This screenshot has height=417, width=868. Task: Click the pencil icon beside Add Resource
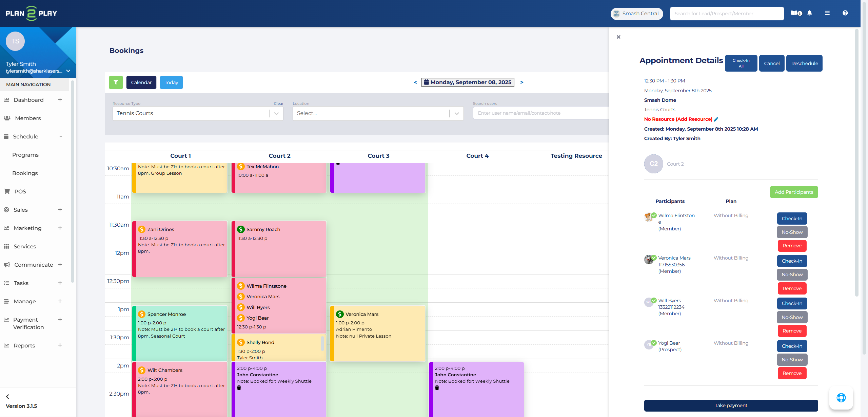[x=716, y=119]
